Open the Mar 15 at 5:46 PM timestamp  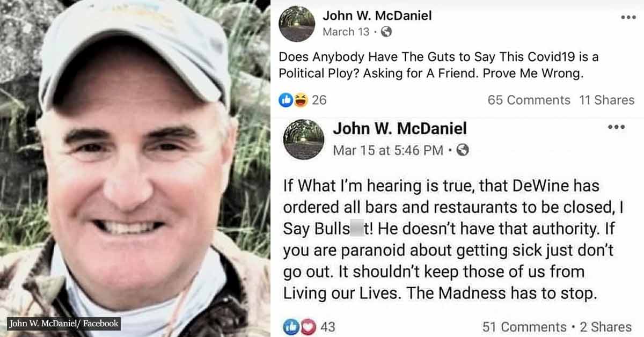[388, 150]
